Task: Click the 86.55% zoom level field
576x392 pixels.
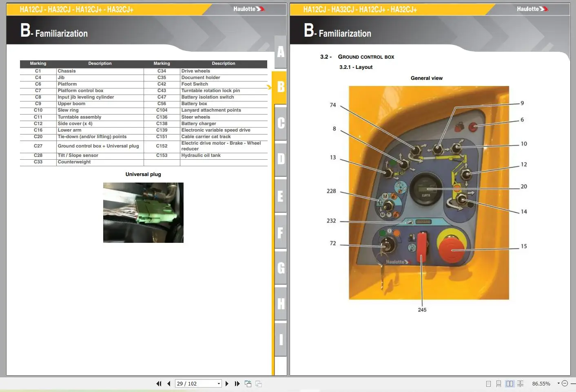Action: click(541, 383)
